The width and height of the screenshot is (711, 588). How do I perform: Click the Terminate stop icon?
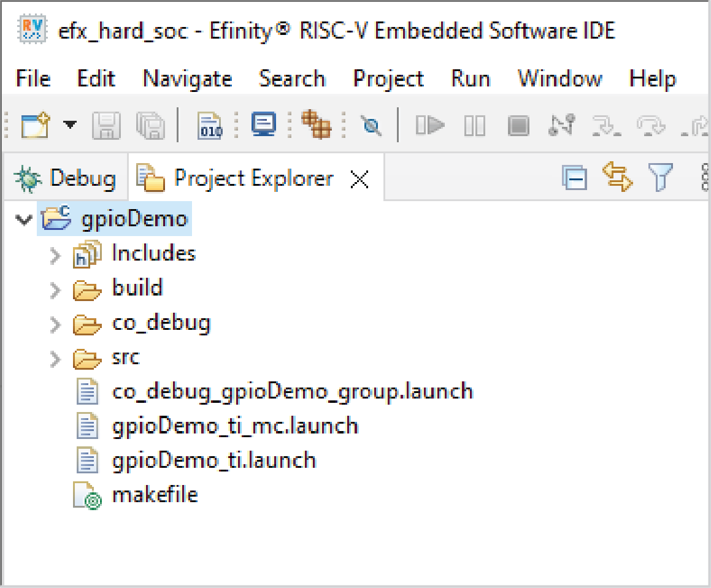coord(518,126)
